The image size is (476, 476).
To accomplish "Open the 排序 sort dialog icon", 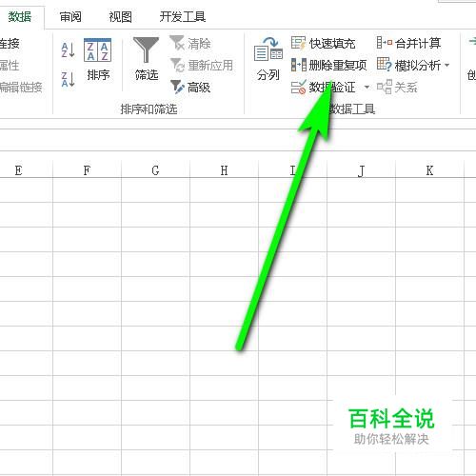I will (97, 50).
